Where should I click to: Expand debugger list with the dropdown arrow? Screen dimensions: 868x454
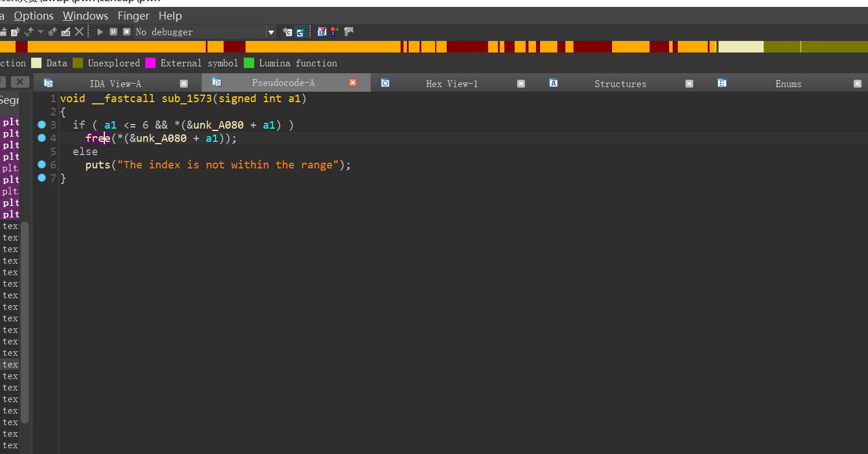(271, 32)
